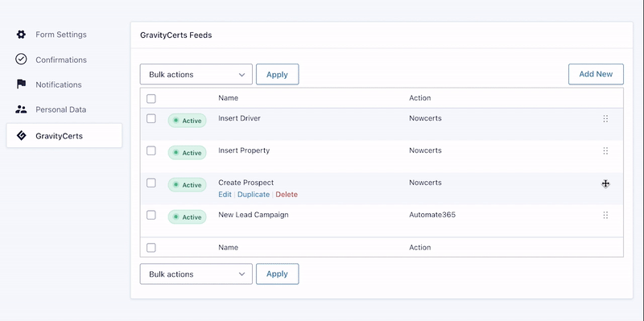
Task: Grab the drag handle on Insert Property row
Action: (605, 150)
